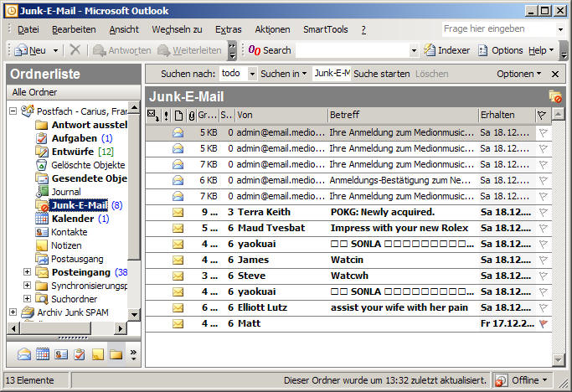Sort by importance column header
The height and width of the screenshot is (392, 572).
(x=166, y=116)
